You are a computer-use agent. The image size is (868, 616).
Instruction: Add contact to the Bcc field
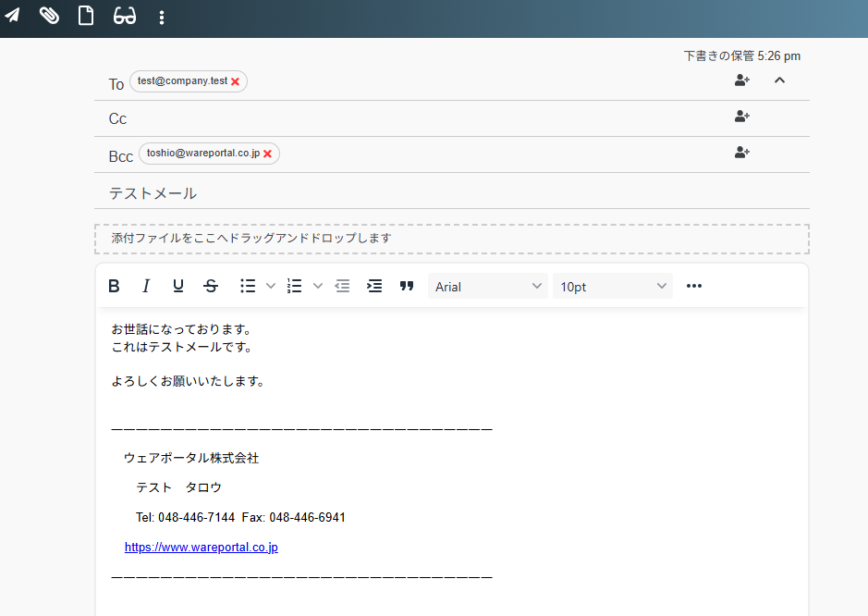(741, 153)
